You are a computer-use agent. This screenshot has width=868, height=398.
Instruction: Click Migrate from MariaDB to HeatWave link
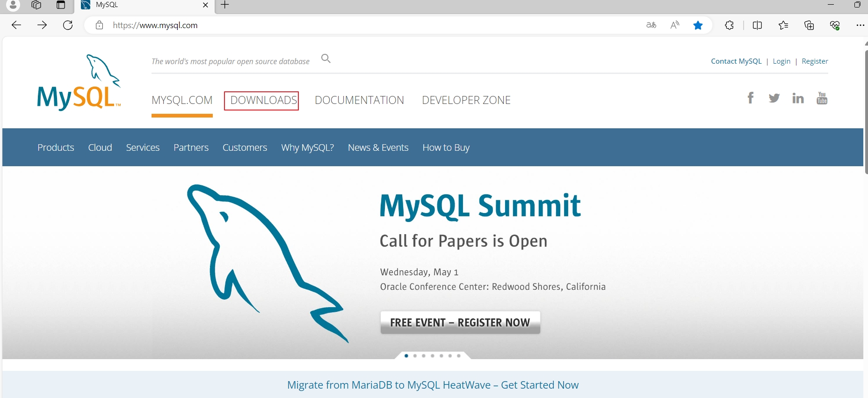(433, 385)
